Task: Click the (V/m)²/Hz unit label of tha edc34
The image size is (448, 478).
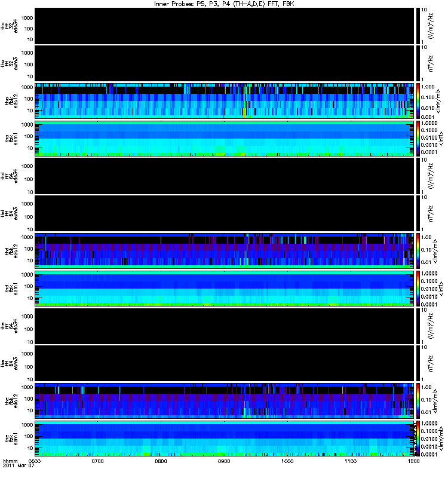Action: pos(431,26)
